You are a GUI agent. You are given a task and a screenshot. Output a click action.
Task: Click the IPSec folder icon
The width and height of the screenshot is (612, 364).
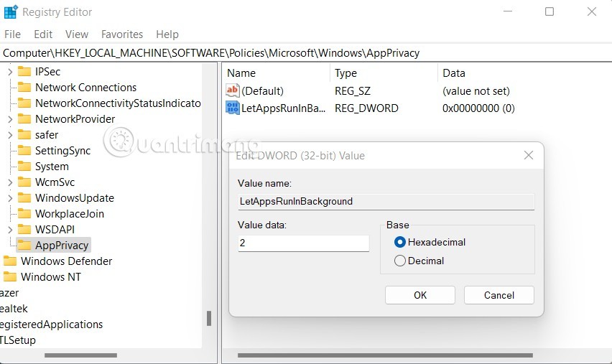tap(24, 72)
